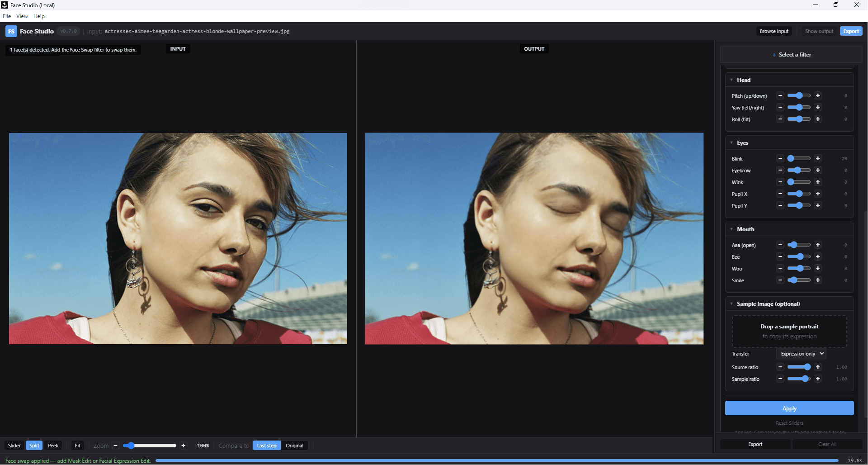Switch to Slider compare mode
This screenshot has height=465, width=868.
click(x=14, y=446)
